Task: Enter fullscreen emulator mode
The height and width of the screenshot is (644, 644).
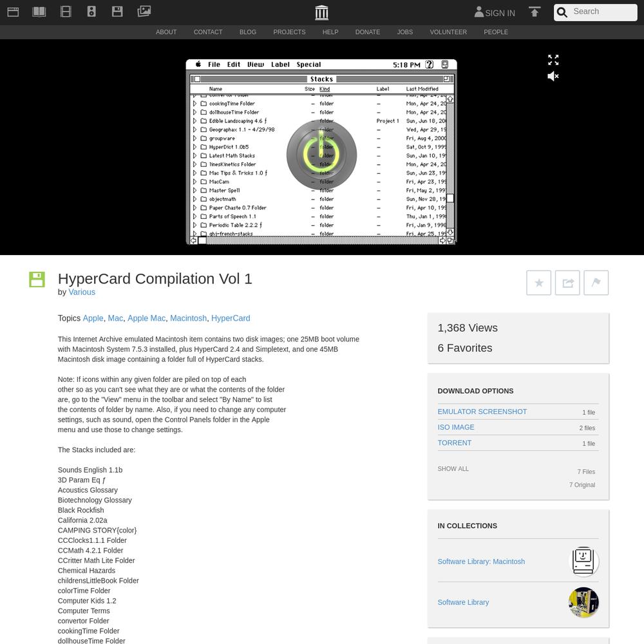Action: (x=553, y=60)
